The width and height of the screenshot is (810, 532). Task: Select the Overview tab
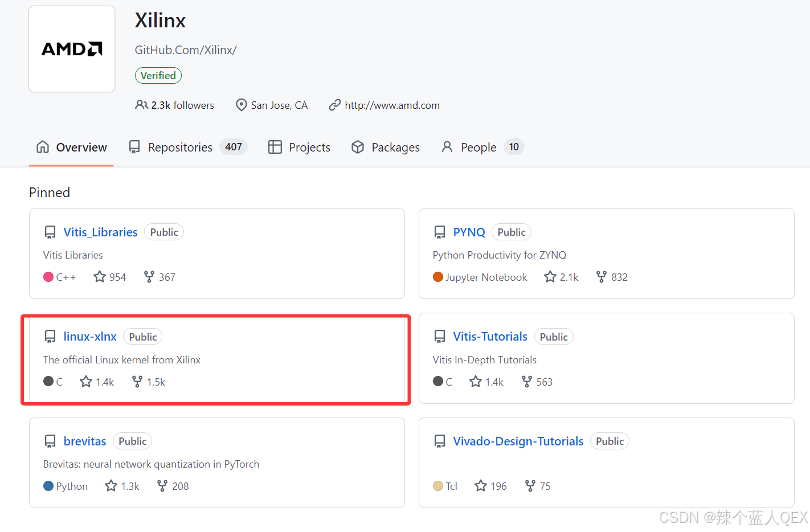[x=71, y=148]
